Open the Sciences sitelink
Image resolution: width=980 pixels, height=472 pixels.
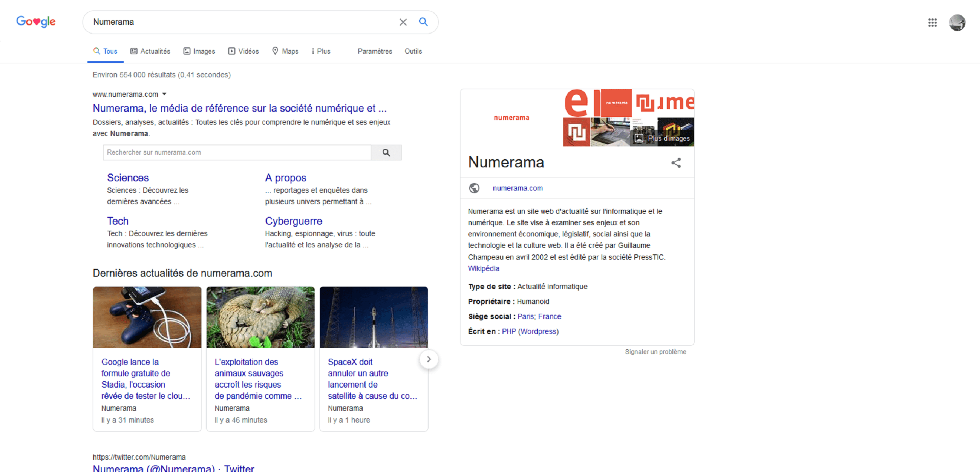pos(128,177)
